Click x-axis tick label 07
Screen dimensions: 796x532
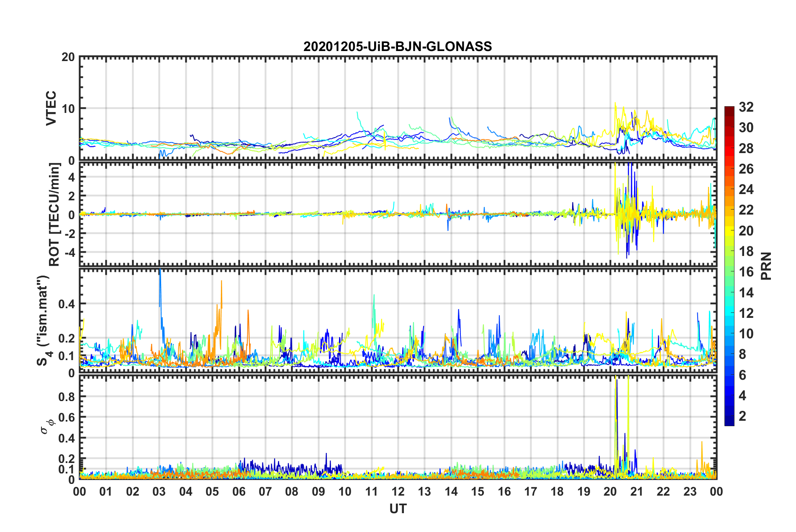click(265, 491)
